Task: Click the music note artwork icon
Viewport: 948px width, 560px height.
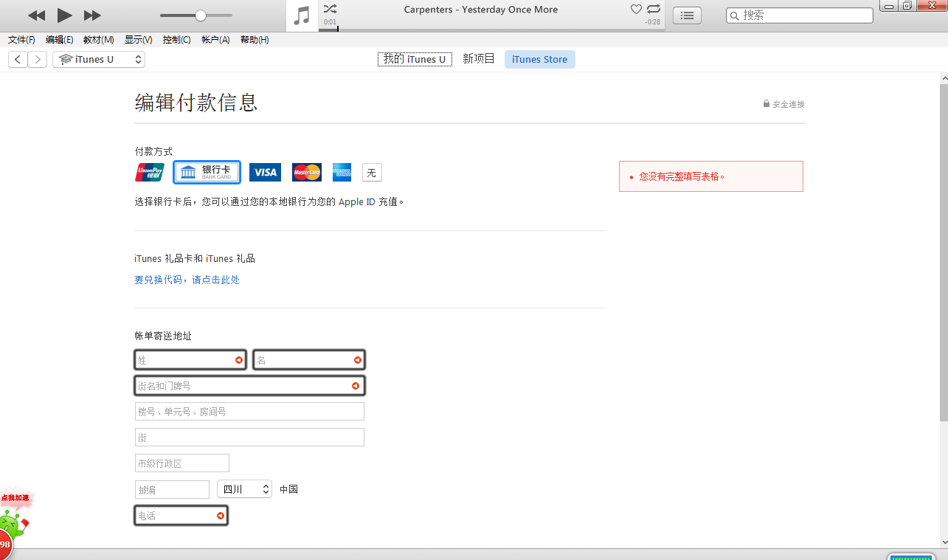Action: 302,15
